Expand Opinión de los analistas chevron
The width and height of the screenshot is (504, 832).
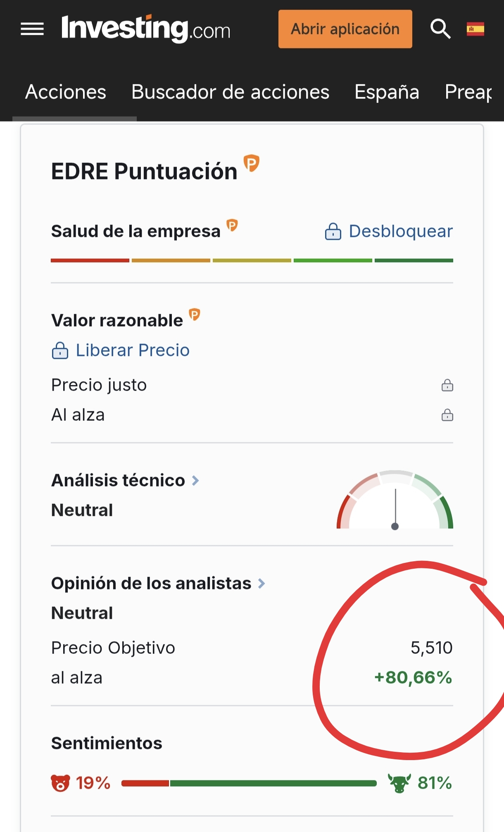tap(262, 583)
